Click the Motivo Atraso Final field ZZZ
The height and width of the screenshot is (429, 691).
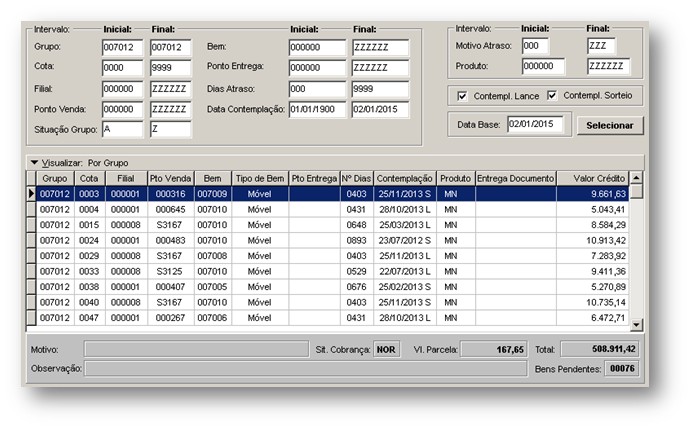(x=602, y=46)
